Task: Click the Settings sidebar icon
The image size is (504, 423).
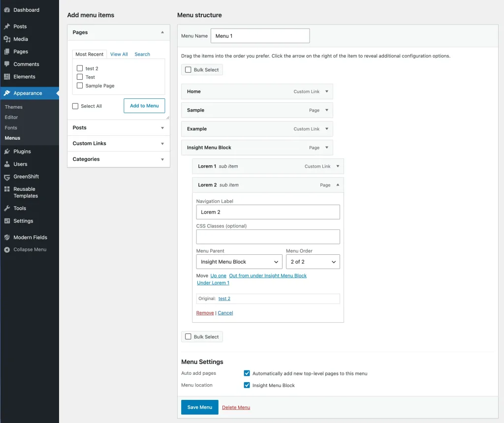Action: [x=7, y=221]
